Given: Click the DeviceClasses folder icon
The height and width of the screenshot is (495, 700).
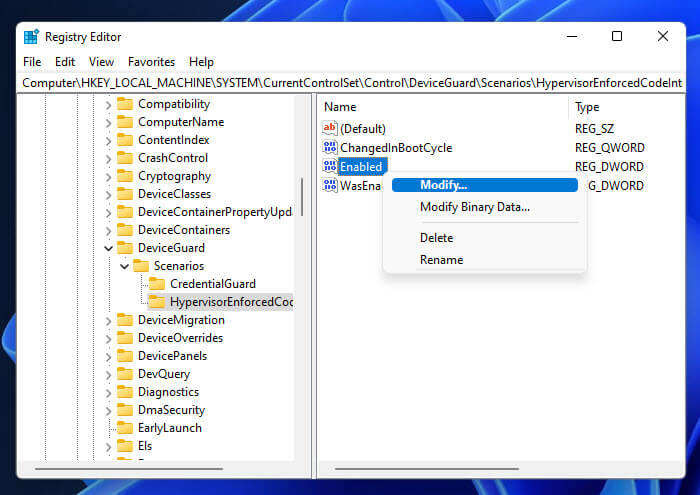Looking at the screenshot, I should (125, 194).
